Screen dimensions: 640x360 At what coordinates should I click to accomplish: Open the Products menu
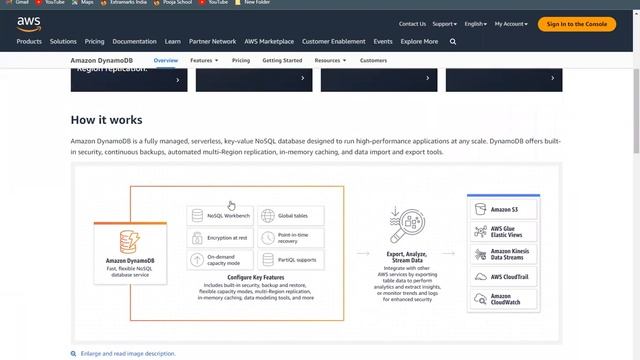pos(29,42)
